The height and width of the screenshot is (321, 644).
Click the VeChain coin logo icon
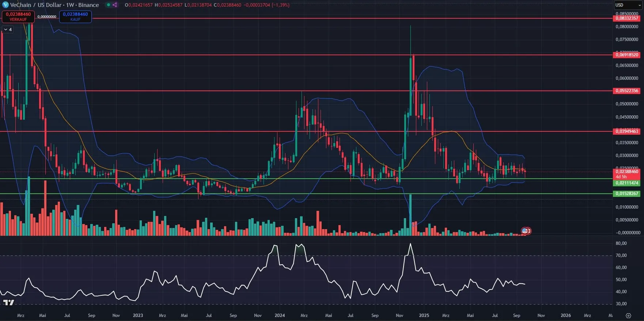click(5, 5)
